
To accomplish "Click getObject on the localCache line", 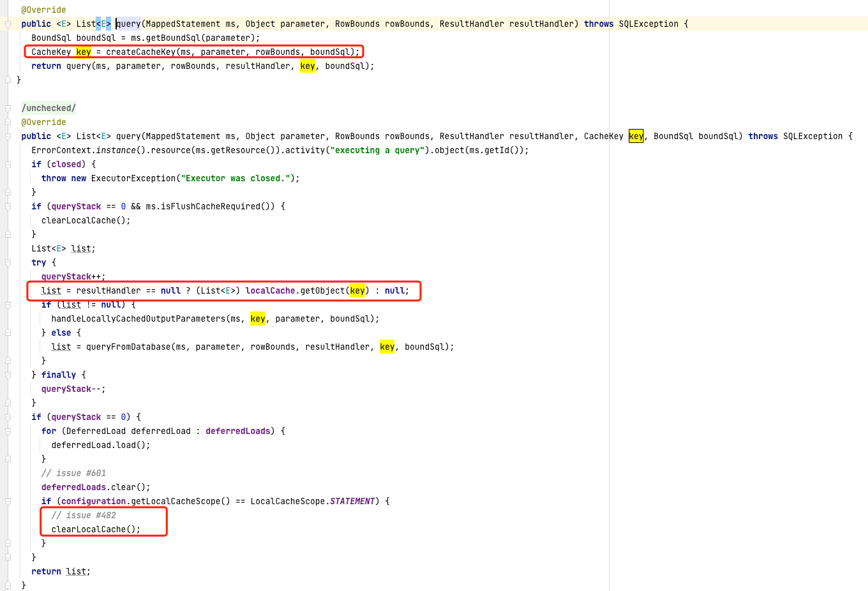I will [x=323, y=290].
